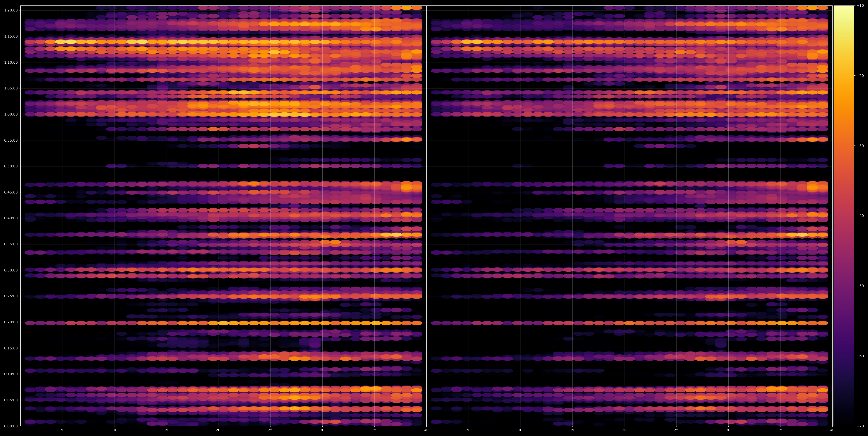Screen dimensions: 868x436
Task: Click the 0:35:00 time axis label
Action: (x=11, y=244)
